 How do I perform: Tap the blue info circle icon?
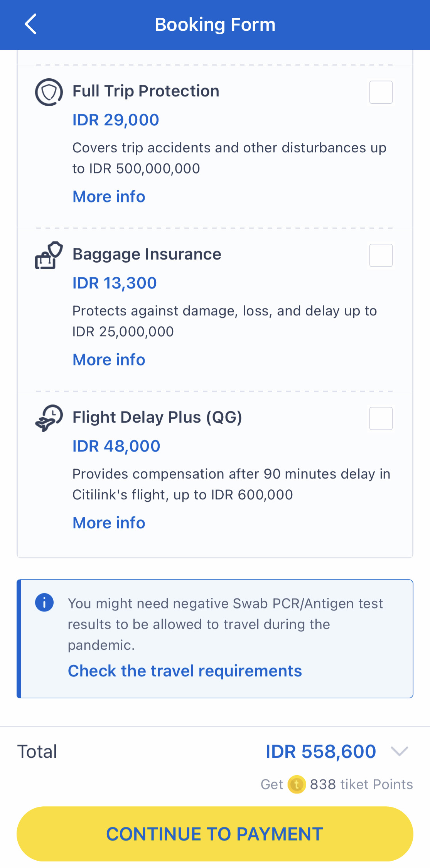point(44,602)
